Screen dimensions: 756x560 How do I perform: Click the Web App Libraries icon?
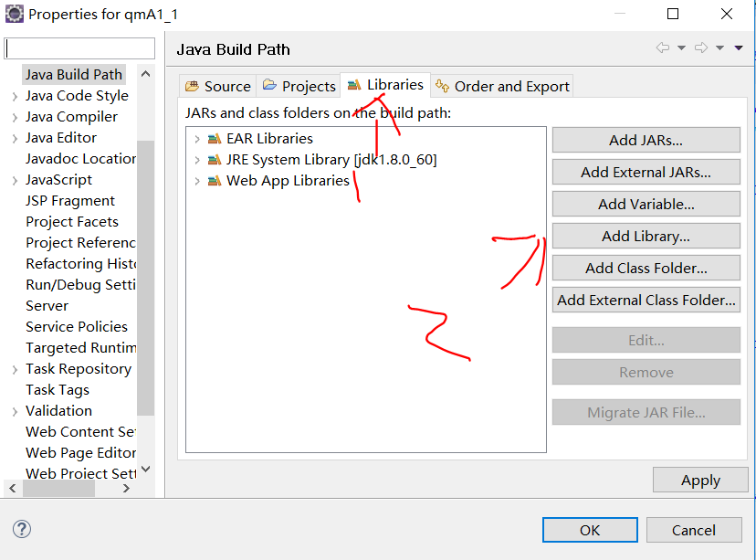[214, 181]
